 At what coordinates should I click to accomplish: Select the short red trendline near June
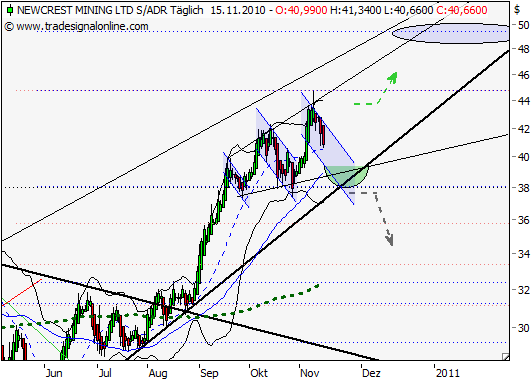(22, 292)
